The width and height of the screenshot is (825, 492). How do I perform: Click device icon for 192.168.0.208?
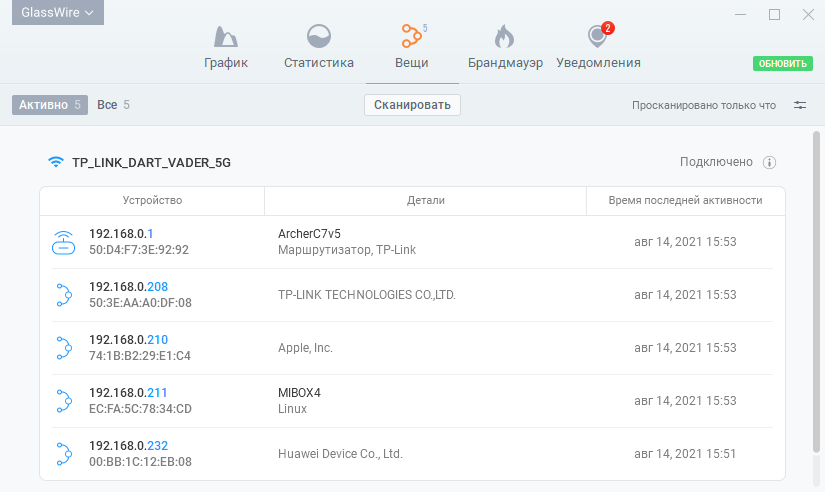pos(64,295)
